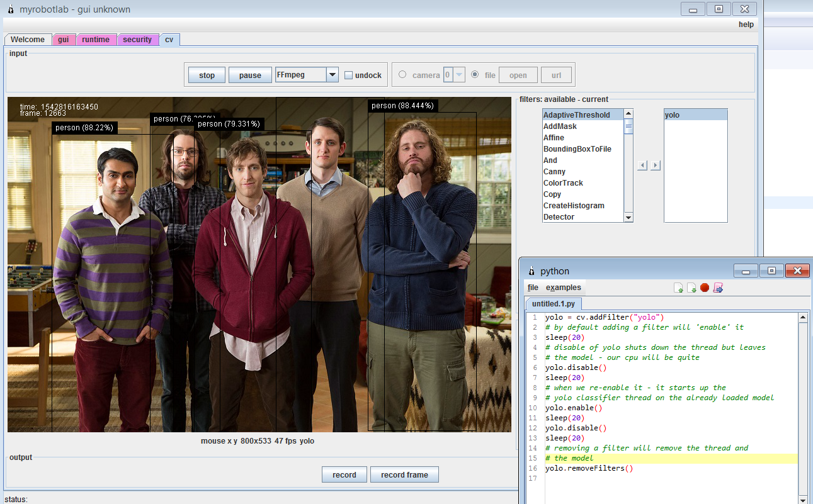813x504 pixels.
Task: Click the record button
Action: [344, 475]
